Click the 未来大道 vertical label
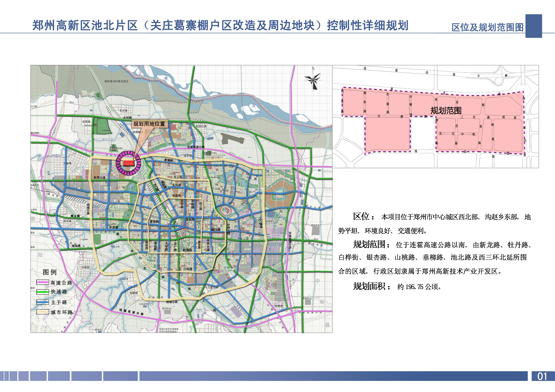The width and height of the screenshot is (555, 392). tap(208, 245)
